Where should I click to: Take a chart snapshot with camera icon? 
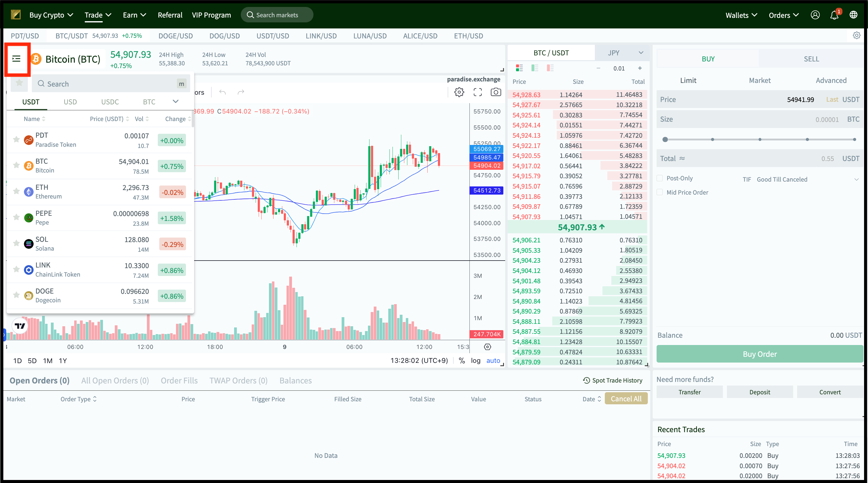[496, 92]
